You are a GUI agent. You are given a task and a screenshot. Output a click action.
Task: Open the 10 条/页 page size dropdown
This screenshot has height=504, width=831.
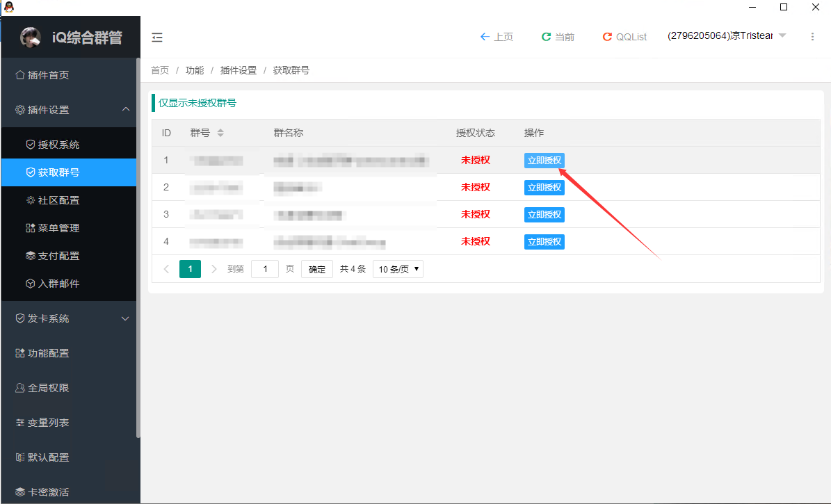398,269
